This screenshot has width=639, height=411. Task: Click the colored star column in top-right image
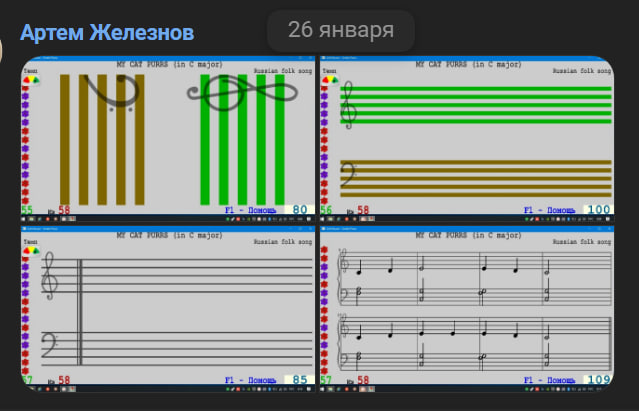(x=325, y=140)
